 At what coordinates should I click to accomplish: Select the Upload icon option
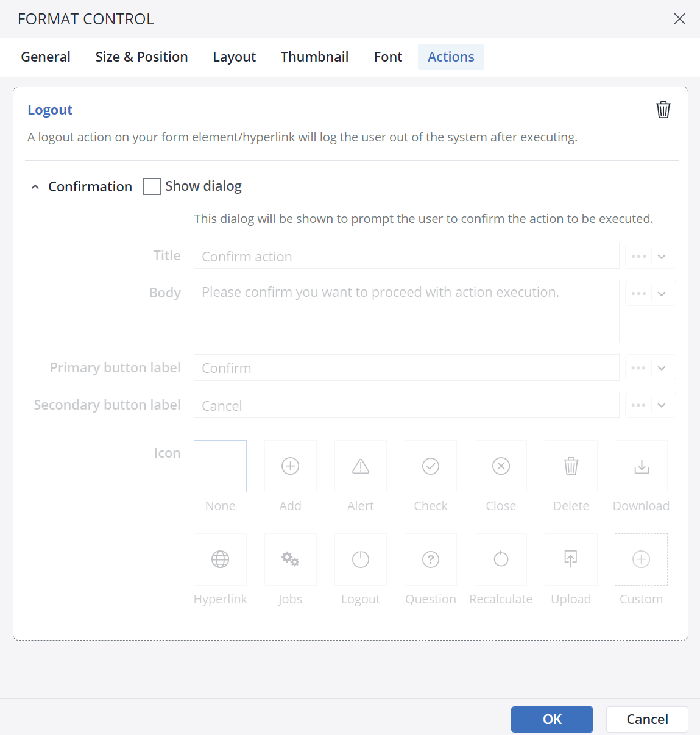click(571, 559)
